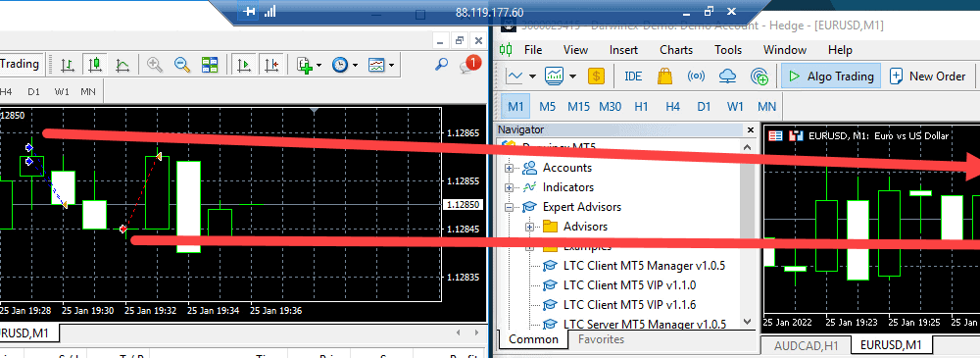
Task: Open chat notifications with red badge
Action: pos(470,65)
